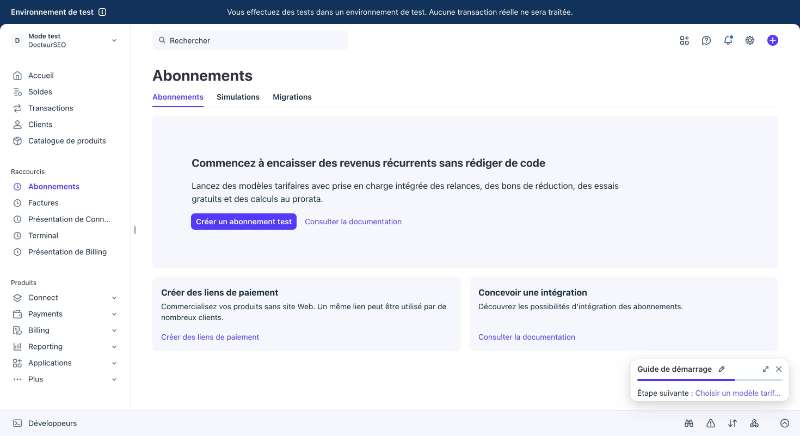
Task: Open Choisir un modèle tarif... next step link
Action: (738, 393)
